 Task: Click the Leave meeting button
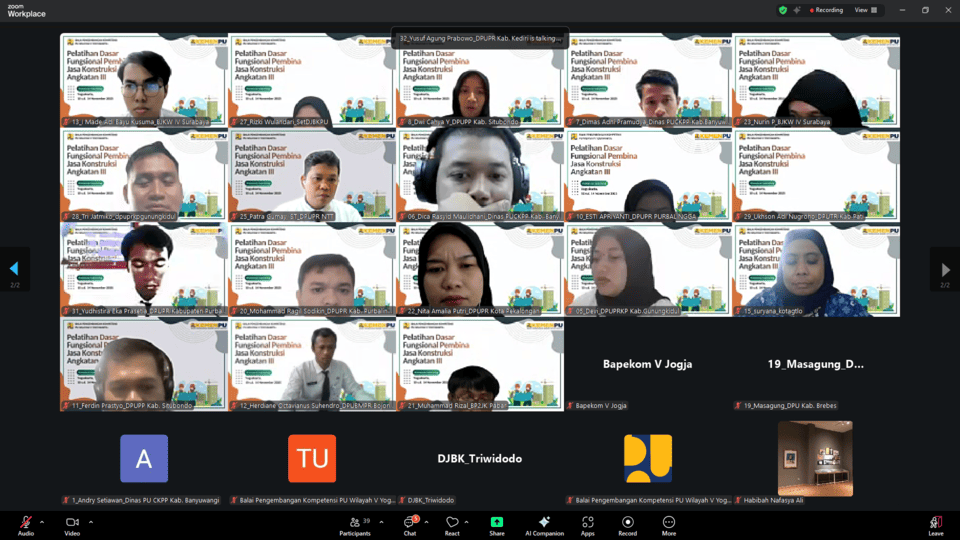pos(935,523)
